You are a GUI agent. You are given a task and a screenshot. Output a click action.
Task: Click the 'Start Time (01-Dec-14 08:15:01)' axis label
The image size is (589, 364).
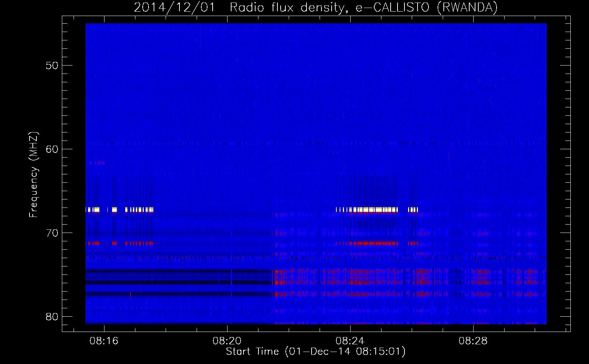(x=316, y=352)
